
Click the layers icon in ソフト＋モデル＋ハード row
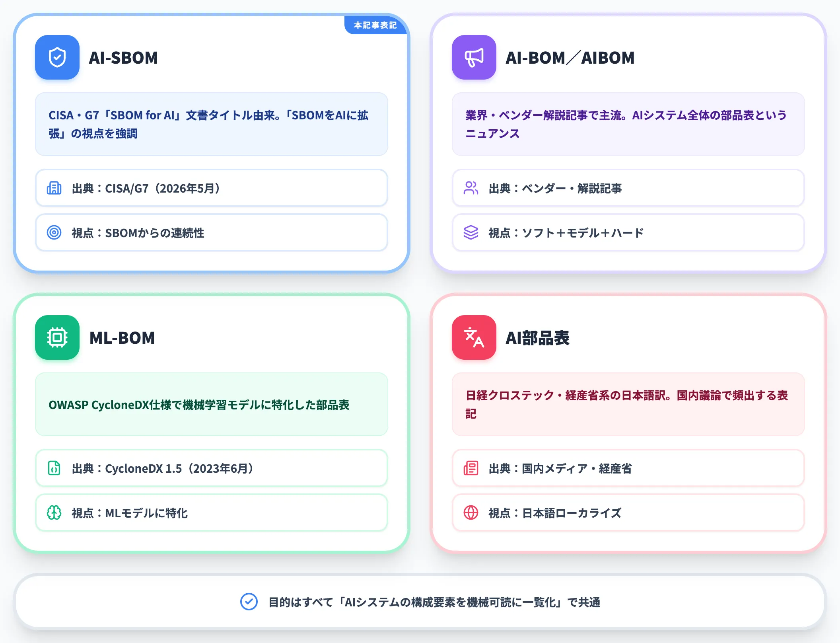click(x=471, y=232)
